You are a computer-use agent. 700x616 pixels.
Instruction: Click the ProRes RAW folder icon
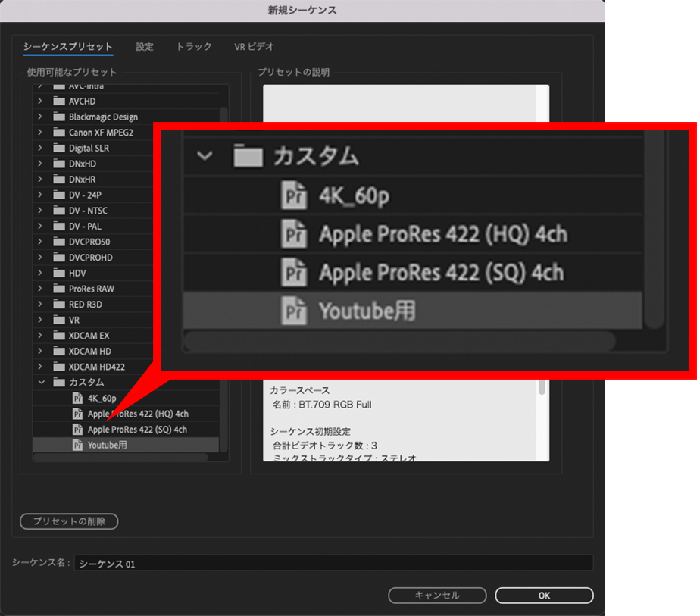pyautogui.click(x=59, y=289)
